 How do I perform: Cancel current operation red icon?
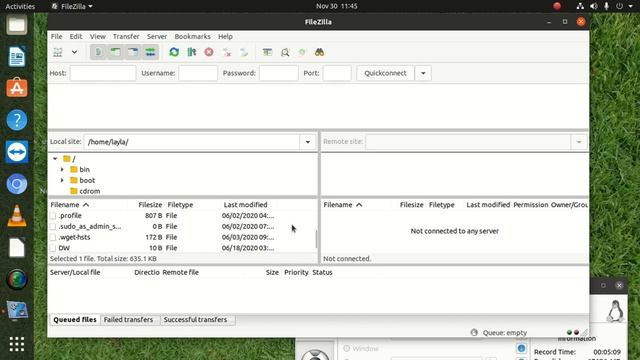[x=209, y=52]
